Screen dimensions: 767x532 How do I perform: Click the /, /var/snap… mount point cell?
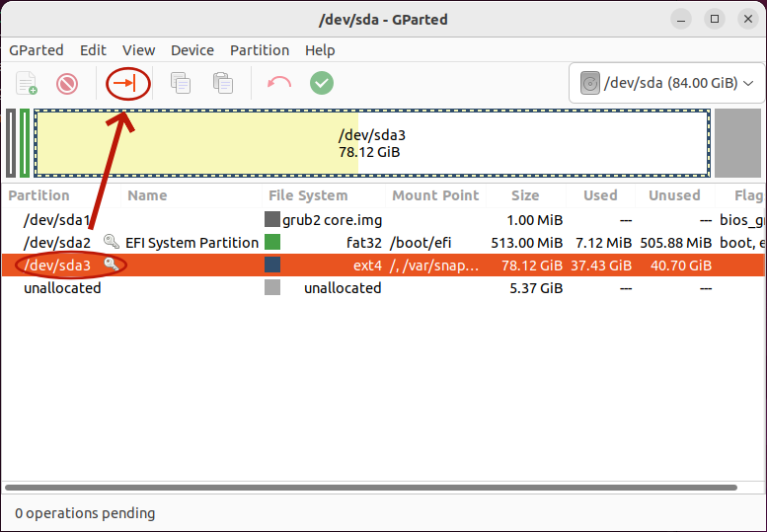pos(434,266)
